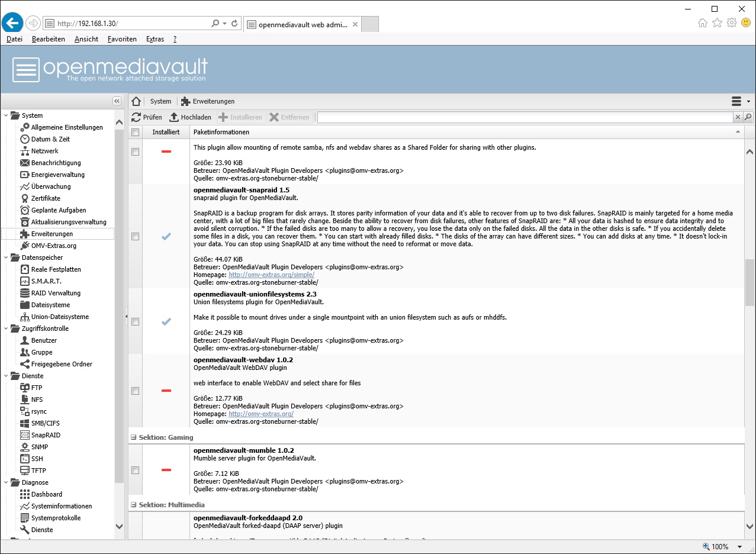This screenshot has width=756, height=554.
Task: Open S.M.A.R.T. page
Action: coord(46,281)
